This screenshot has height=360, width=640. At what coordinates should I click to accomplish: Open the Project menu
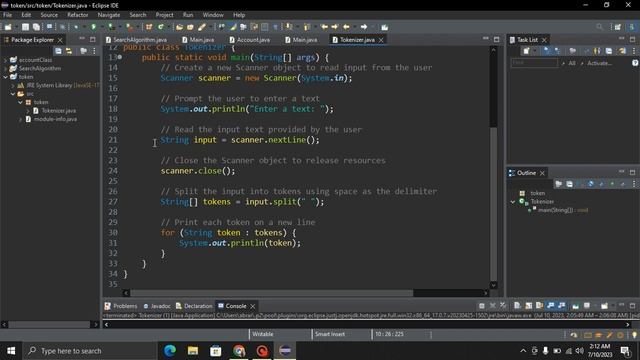(164, 15)
